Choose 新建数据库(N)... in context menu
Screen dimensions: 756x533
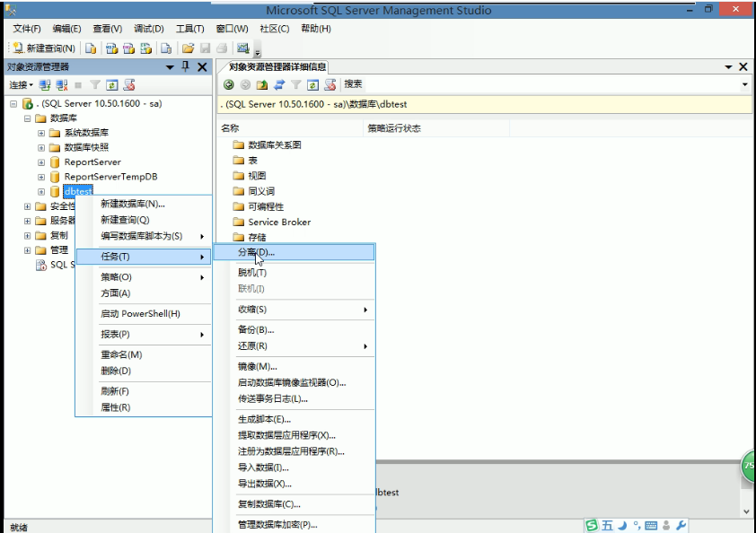pos(144,204)
